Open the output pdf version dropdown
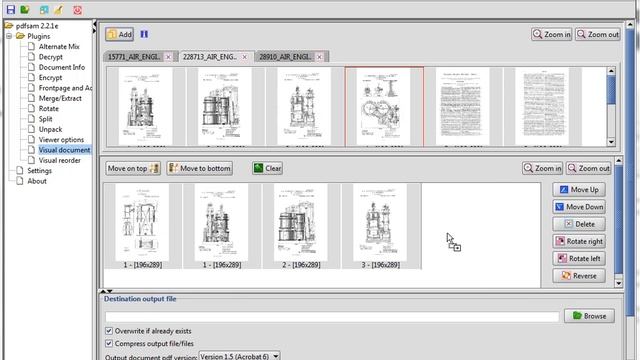This screenshot has width=640, height=360. 239,356
